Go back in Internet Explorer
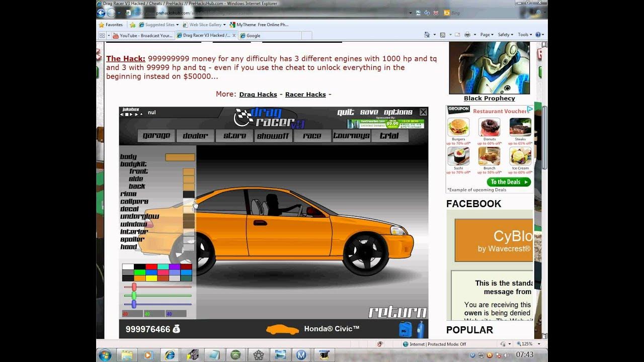Viewport: 644px width, 362px height. pos(101,13)
